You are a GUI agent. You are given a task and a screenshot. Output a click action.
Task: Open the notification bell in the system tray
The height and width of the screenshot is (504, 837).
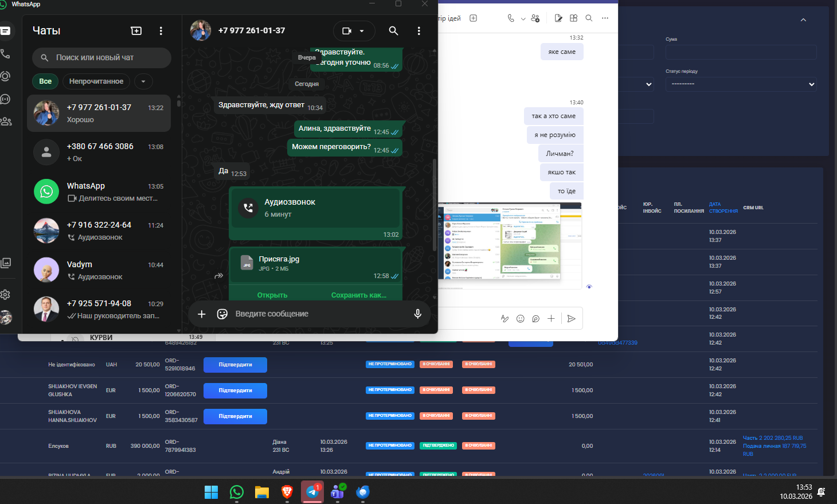(821, 492)
